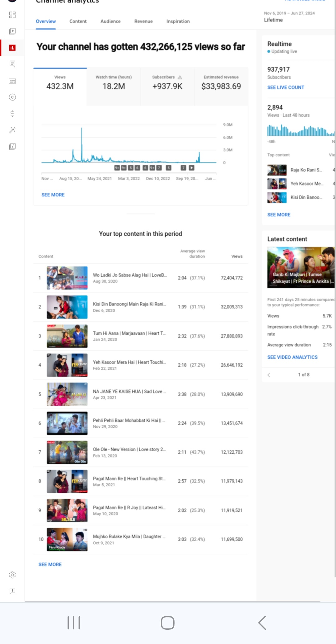Open the Audio library icon in the sidebar
The height and width of the screenshot is (644, 336).
(x=12, y=146)
